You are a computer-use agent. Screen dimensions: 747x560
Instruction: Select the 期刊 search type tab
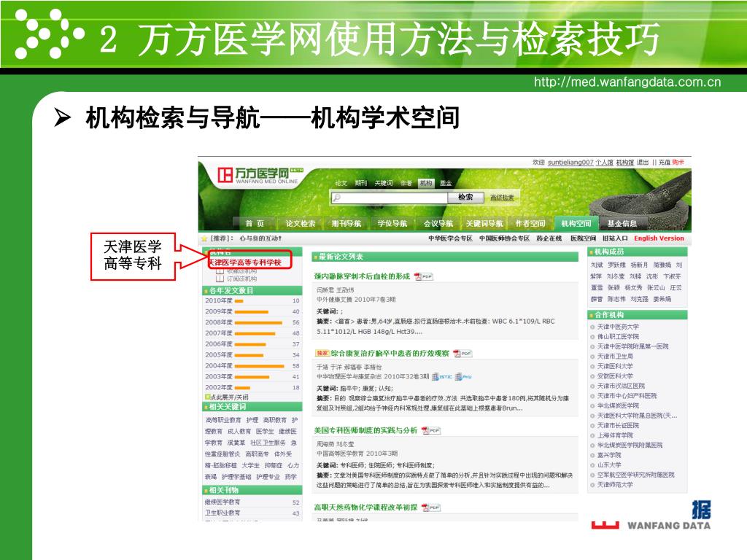coord(360,183)
